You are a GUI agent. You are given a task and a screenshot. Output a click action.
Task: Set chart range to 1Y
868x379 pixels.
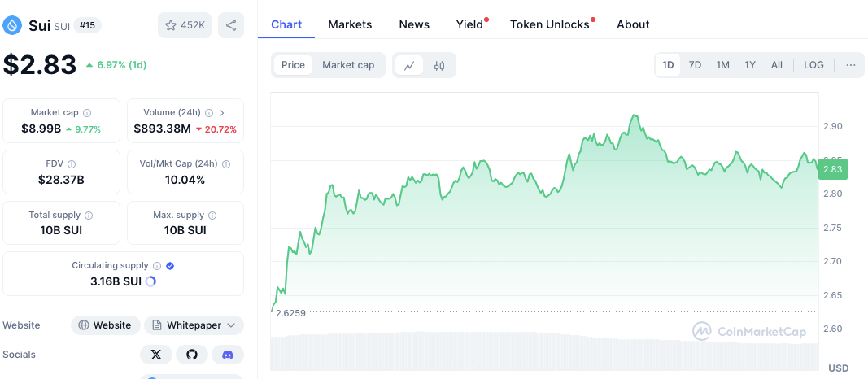[749, 65]
